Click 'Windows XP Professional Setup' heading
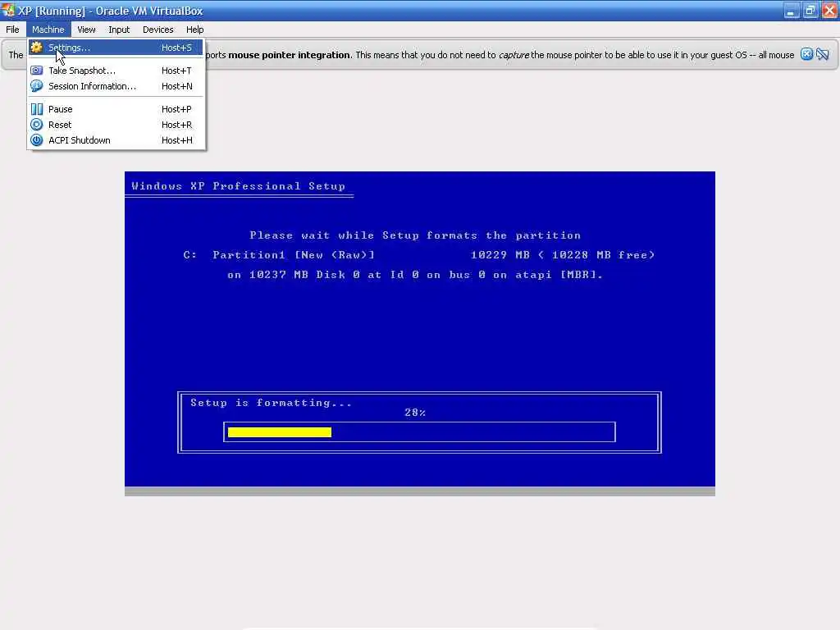The width and height of the screenshot is (840, 630). 239,186
